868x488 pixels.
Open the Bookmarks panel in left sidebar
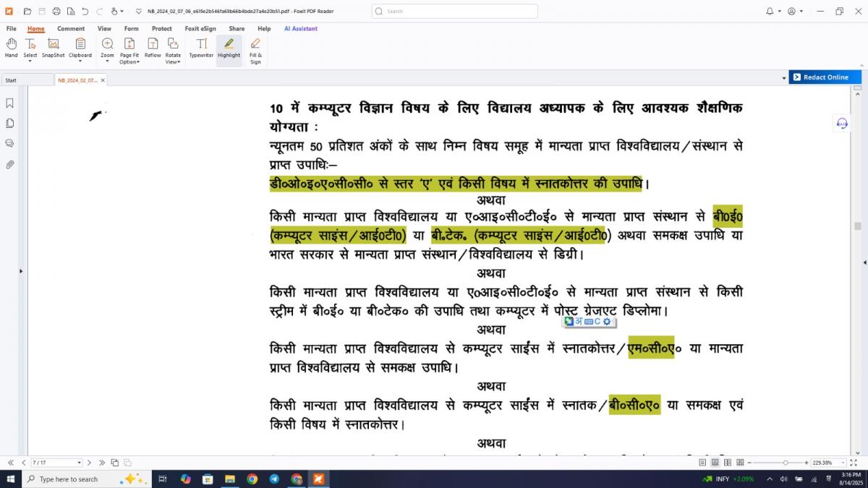tap(10, 103)
